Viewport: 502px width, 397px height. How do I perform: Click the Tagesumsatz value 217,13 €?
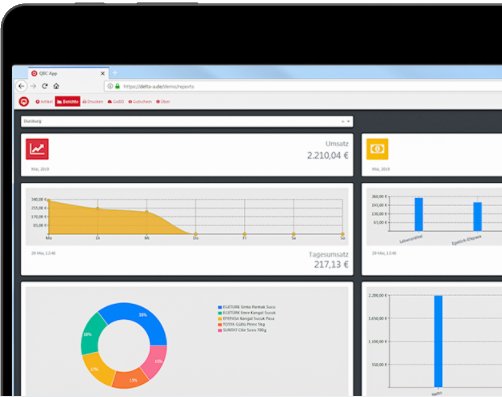click(331, 265)
